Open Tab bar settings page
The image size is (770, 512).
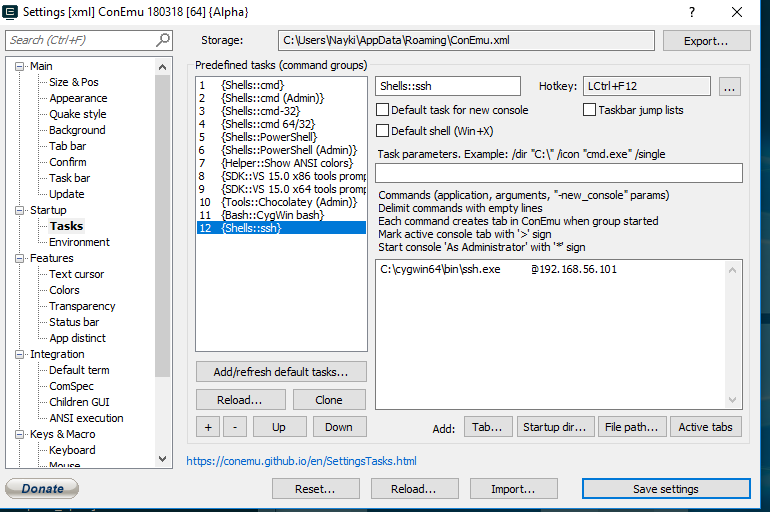click(67, 146)
